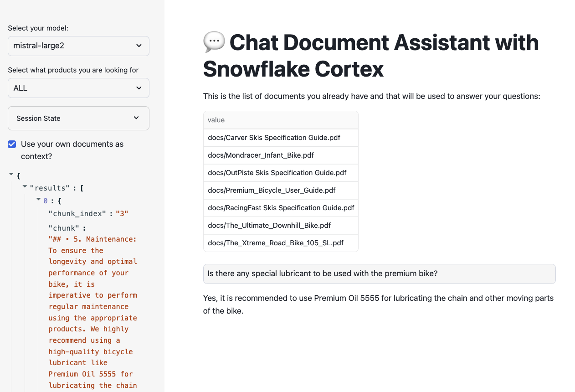Collapse the "results" JSON array
This screenshot has height=392, width=575.
click(x=25, y=186)
